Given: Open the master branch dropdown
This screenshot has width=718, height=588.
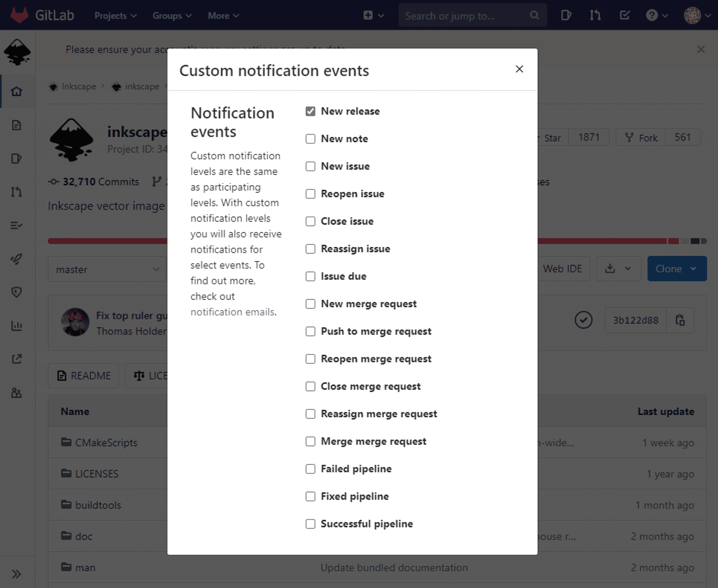Looking at the screenshot, I should coord(107,269).
